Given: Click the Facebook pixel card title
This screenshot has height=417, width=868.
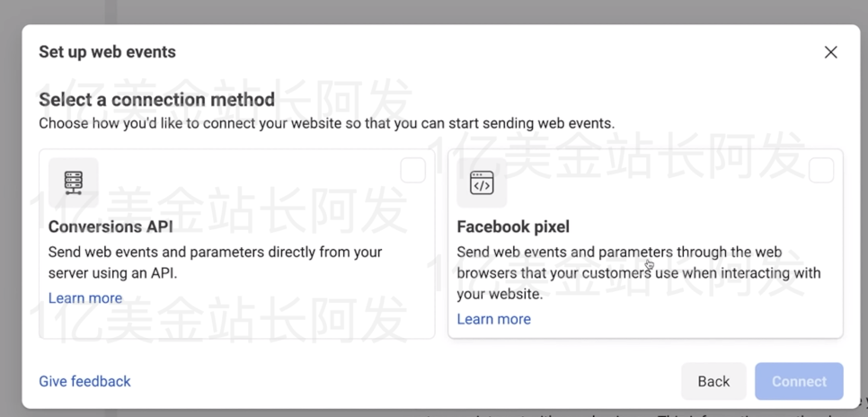Looking at the screenshot, I should click(513, 226).
